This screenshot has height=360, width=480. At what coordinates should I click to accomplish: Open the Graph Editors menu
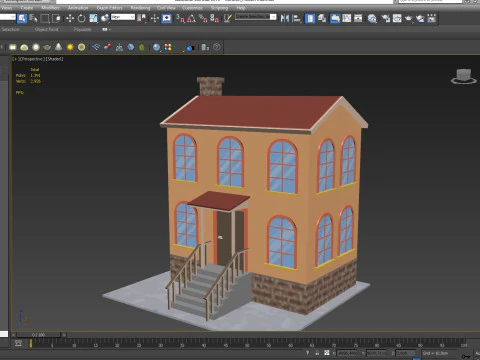(x=109, y=8)
